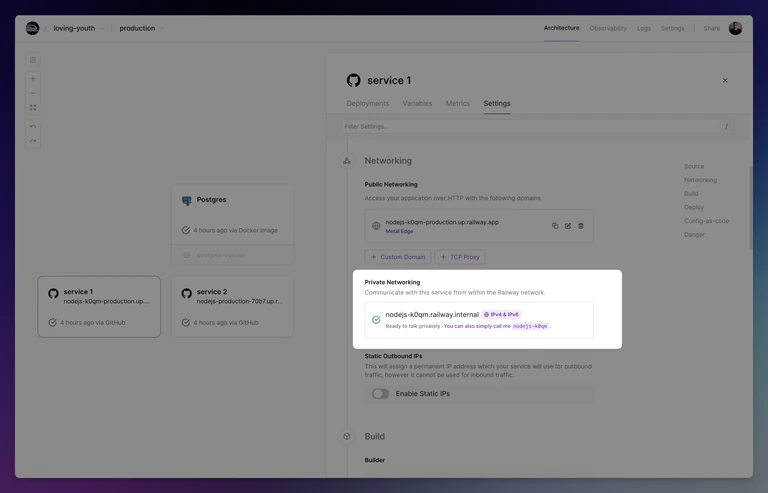Close the service 1 panel
This screenshot has height=493, width=768.
725,80
